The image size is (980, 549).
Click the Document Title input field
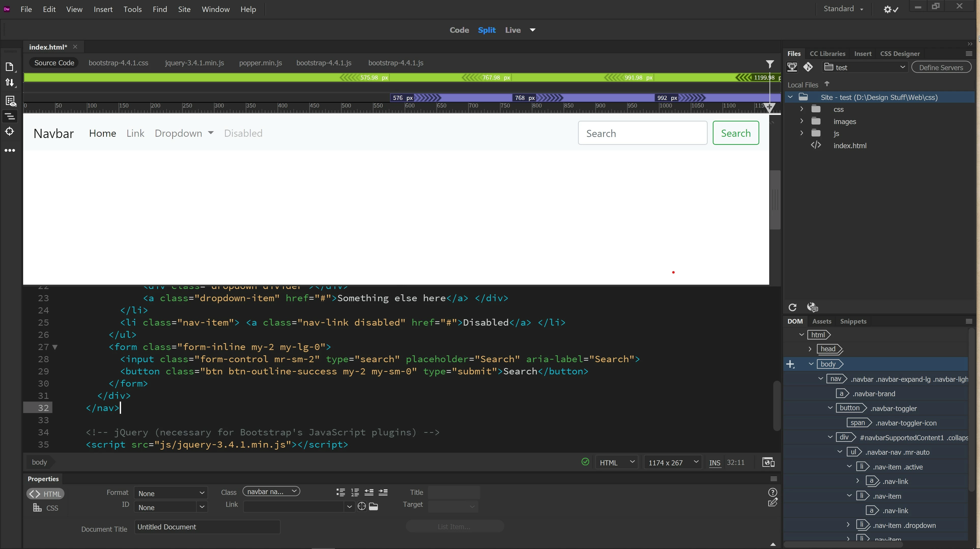tap(207, 527)
